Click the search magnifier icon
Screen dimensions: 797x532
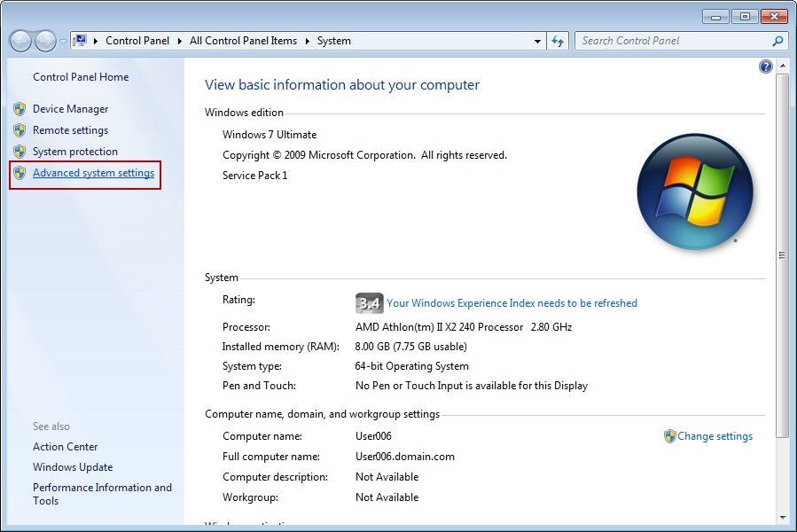[777, 41]
